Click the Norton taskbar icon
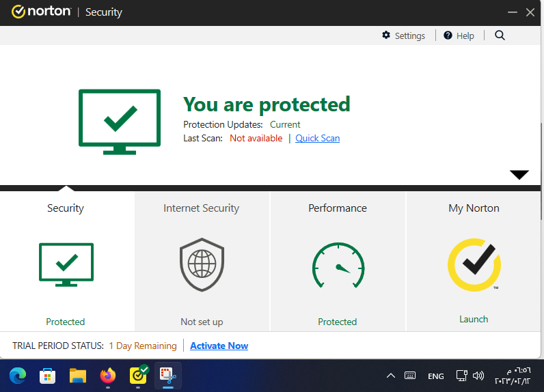 138,375
